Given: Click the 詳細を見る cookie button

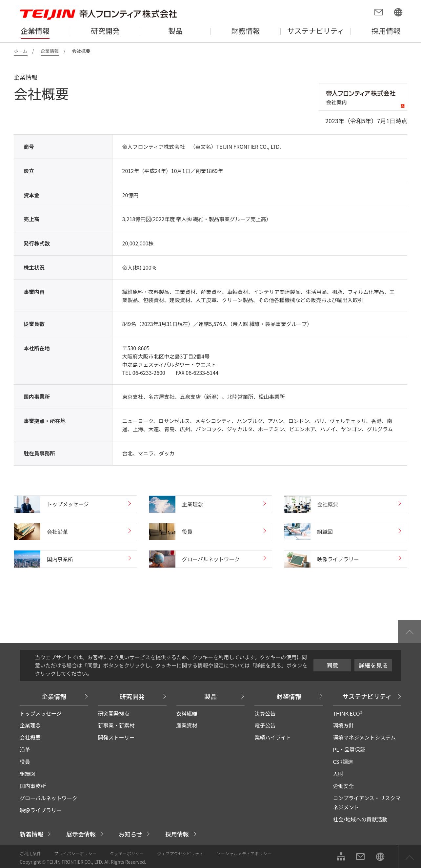Looking at the screenshot, I should 373,665.
